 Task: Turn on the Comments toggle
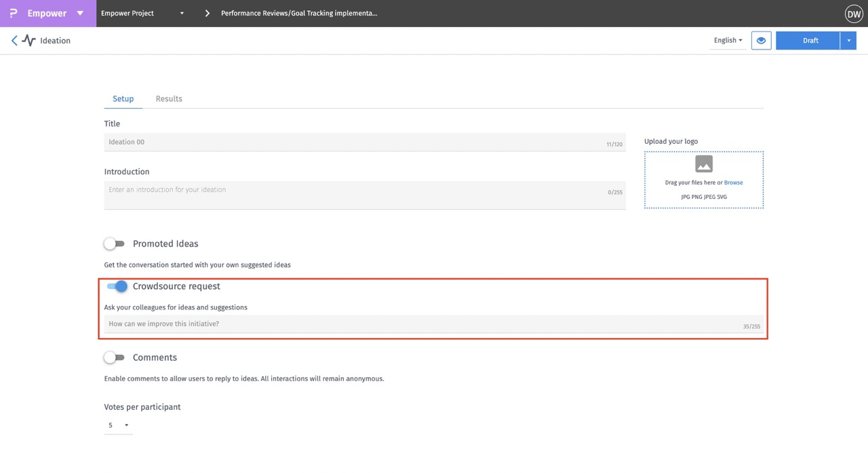coord(115,358)
